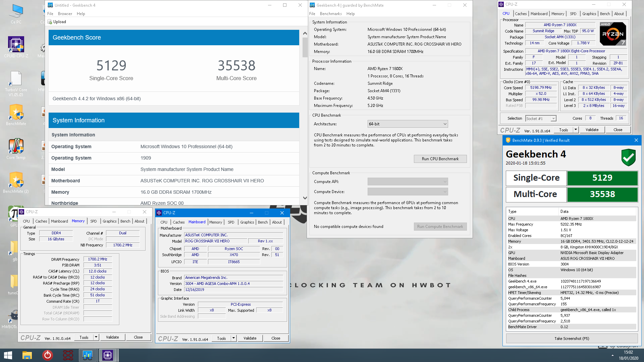Viewport: 644px width, 362px height.
Task: Minimize the CPU-Z Mainboard window
Action: (x=252, y=213)
